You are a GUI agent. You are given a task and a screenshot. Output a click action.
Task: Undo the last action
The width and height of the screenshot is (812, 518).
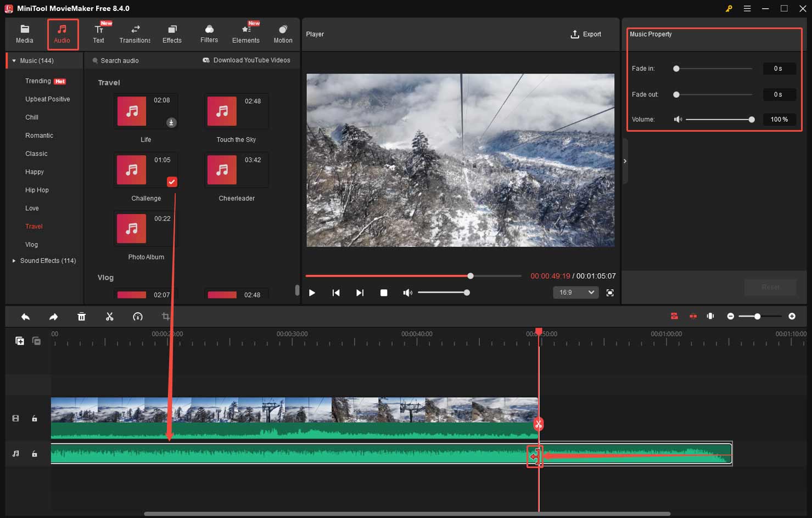[x=25, y=316]
